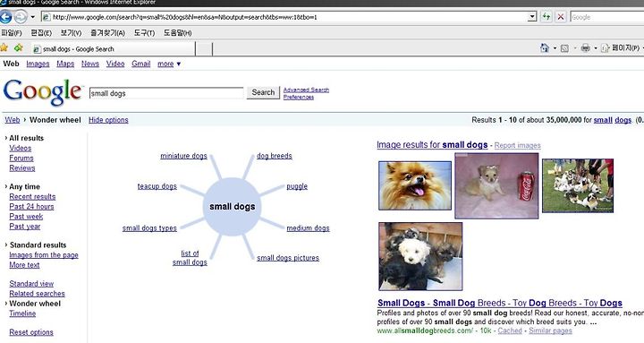Open the 편집(E) menu
The image size is (644, 343).
pyautogui.click(x=41, y=33)
